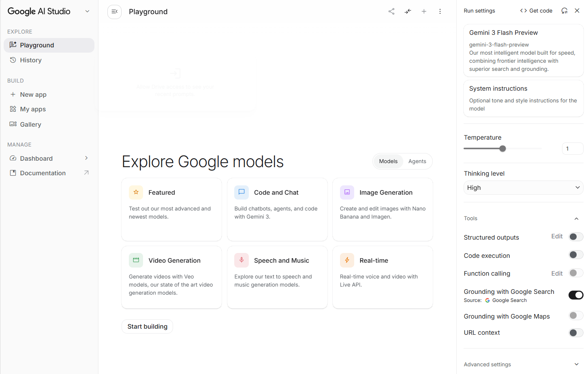Open the Featured models card
Viewport: 588px width, 374px height.
pyautogui.click(x=172, y=210)
